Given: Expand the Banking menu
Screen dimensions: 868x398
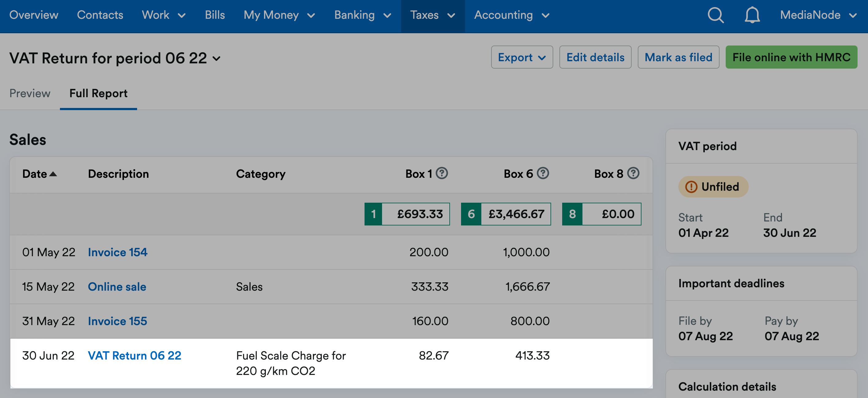Looking at the screenshot, I should pos(363,15).
